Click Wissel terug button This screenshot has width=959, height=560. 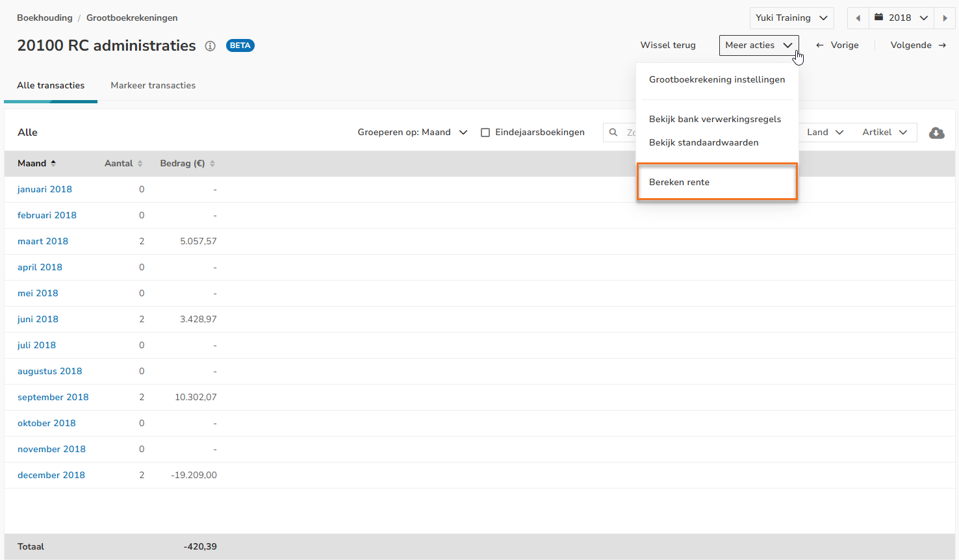coord(668,45)
